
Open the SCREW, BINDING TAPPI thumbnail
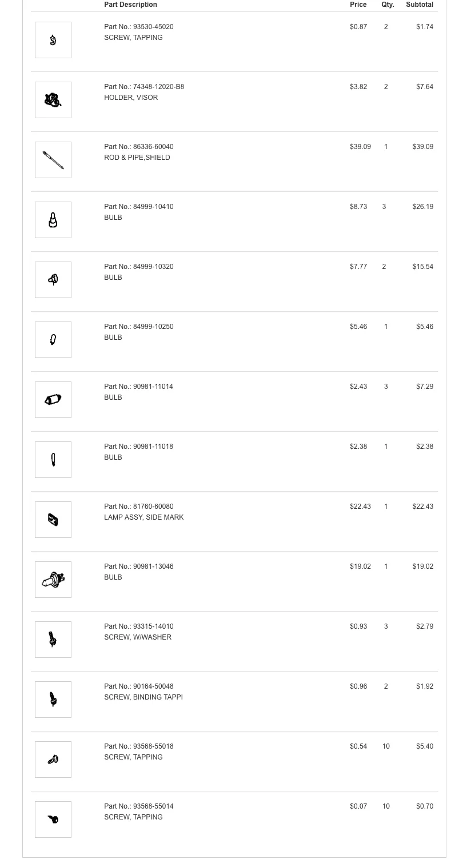point(53,700)
